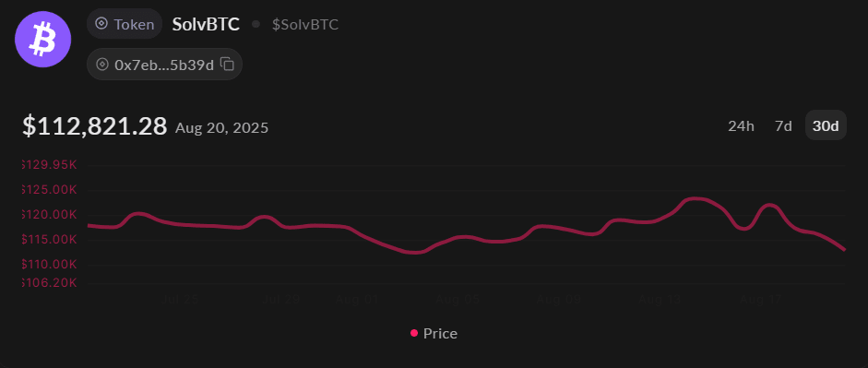Click the icon inside the Token badge
This screenshot has width=868, height=368.
coord(101,24)
